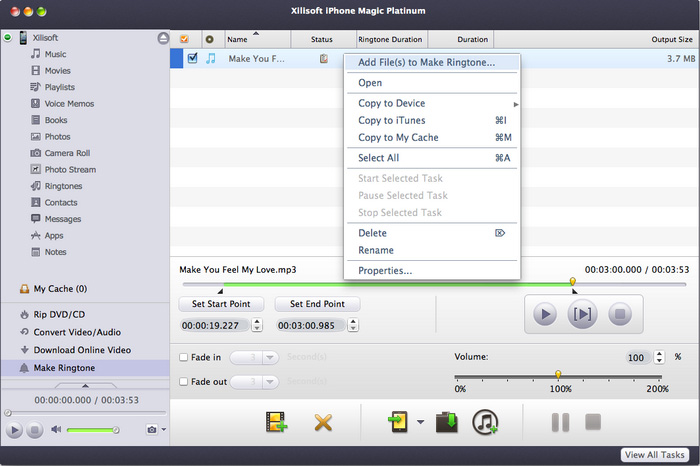Image resolution: width=700 pixels, height=466 pixels.
Task: Choose Copy to iTunes menu entry
Action: (431, 121)
